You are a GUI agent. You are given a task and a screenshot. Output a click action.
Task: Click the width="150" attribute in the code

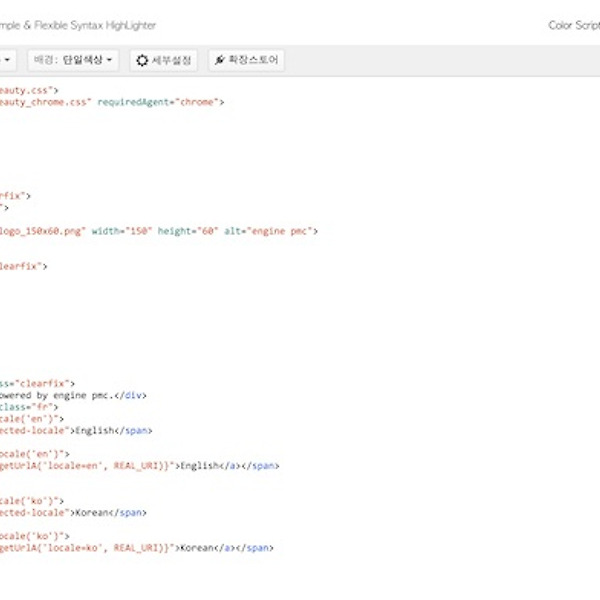[122, 231]
